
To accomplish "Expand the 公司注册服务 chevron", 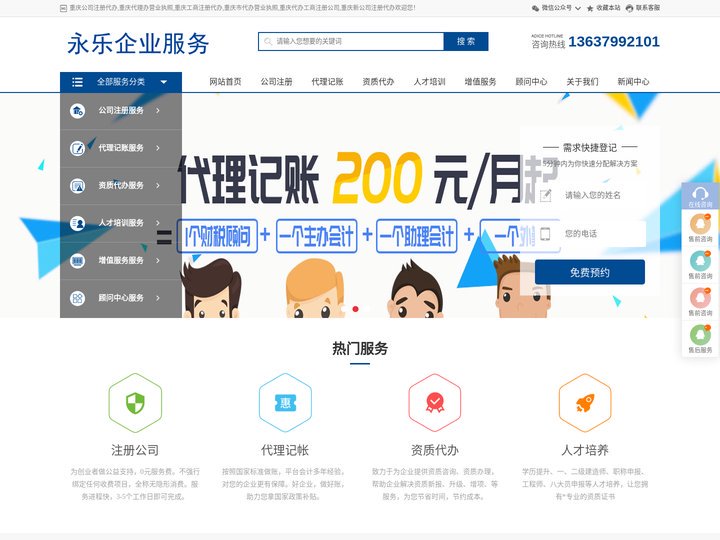I will point(158,111).
